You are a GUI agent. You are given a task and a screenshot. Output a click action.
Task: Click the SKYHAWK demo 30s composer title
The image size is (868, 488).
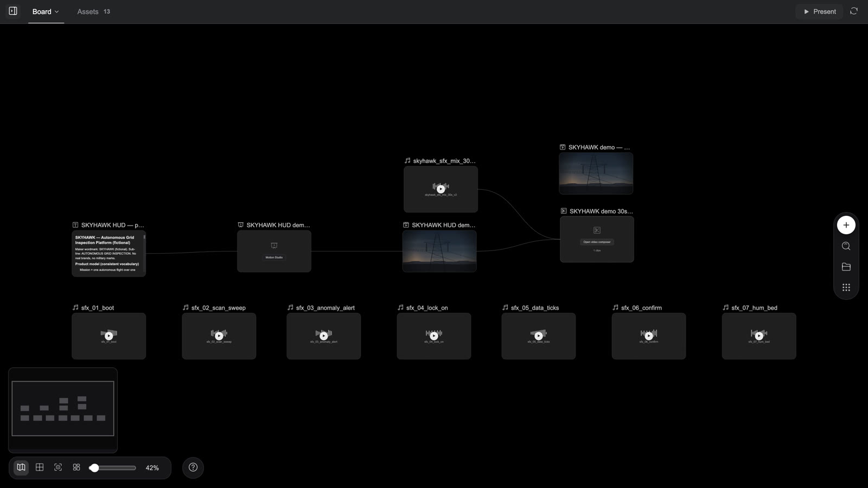coord(601,211)
